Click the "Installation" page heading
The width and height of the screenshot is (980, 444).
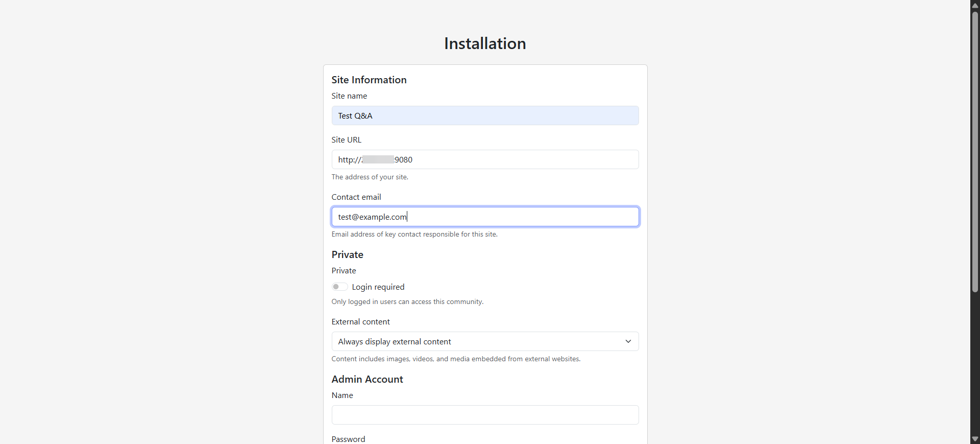click(x=485, y=43)
